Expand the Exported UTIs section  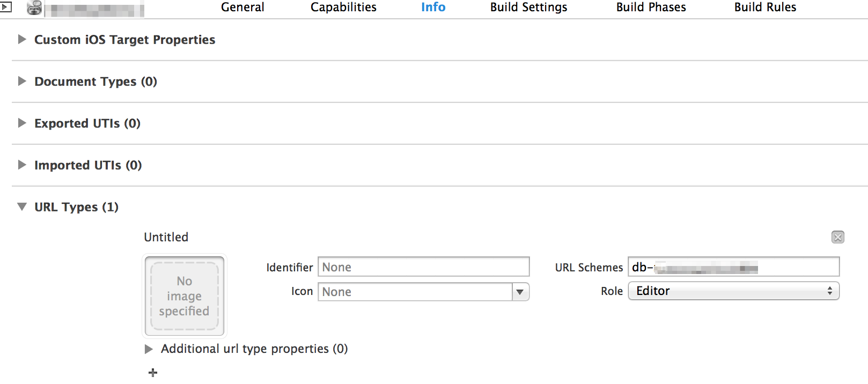(x=22, y=123)
